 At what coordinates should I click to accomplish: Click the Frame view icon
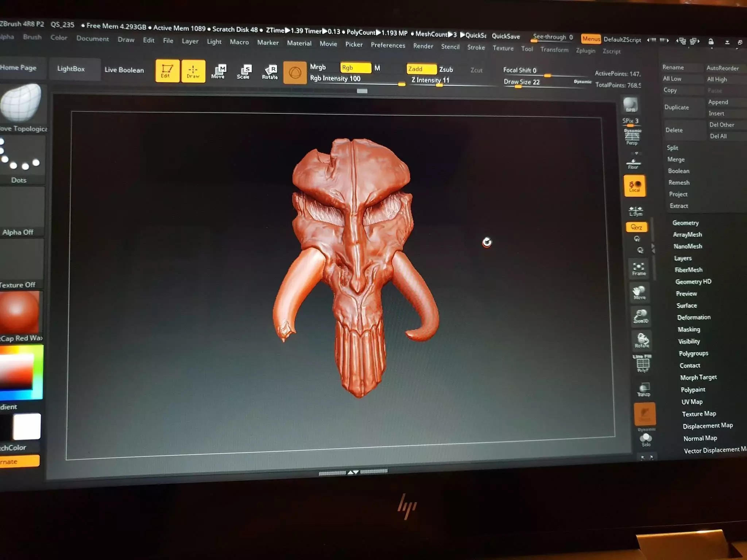pyautogui.click(x=639, y=269)
